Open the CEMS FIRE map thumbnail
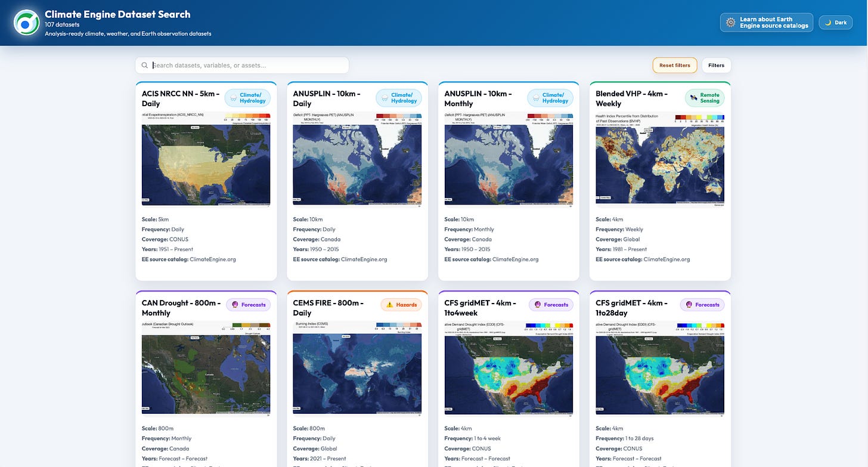 pos(358,368)
